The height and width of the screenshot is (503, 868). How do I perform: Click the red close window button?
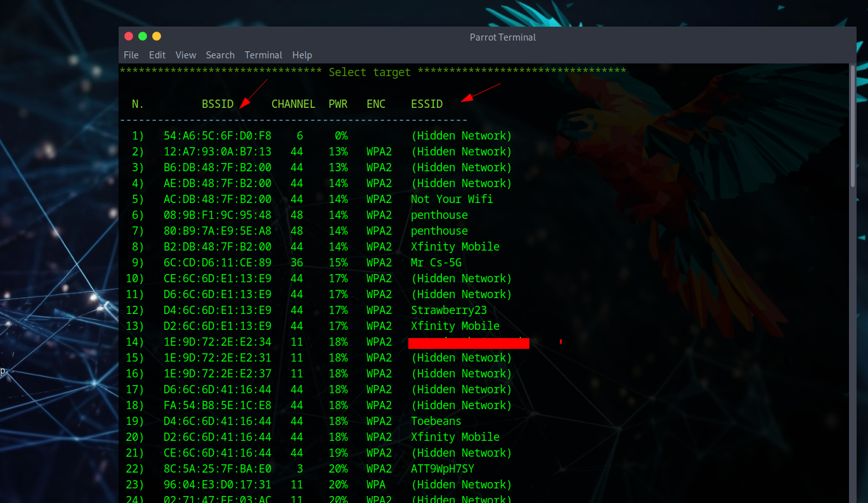129,36
